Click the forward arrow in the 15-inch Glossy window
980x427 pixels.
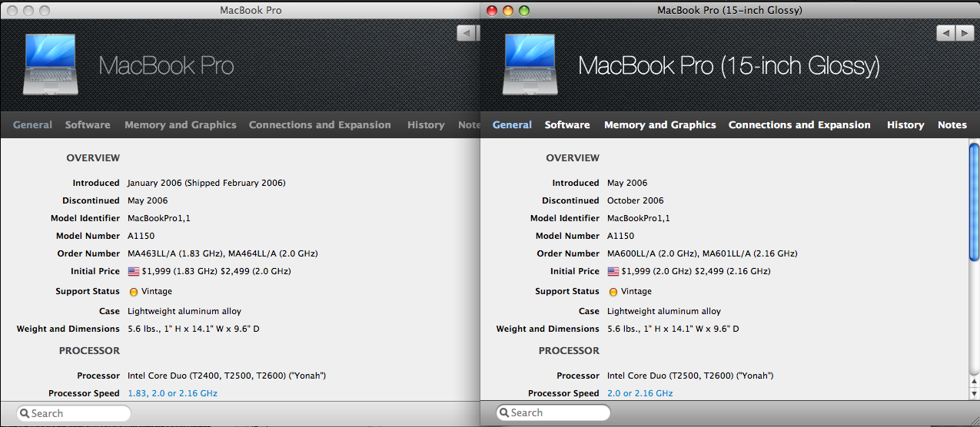click(x=965, y=33)
